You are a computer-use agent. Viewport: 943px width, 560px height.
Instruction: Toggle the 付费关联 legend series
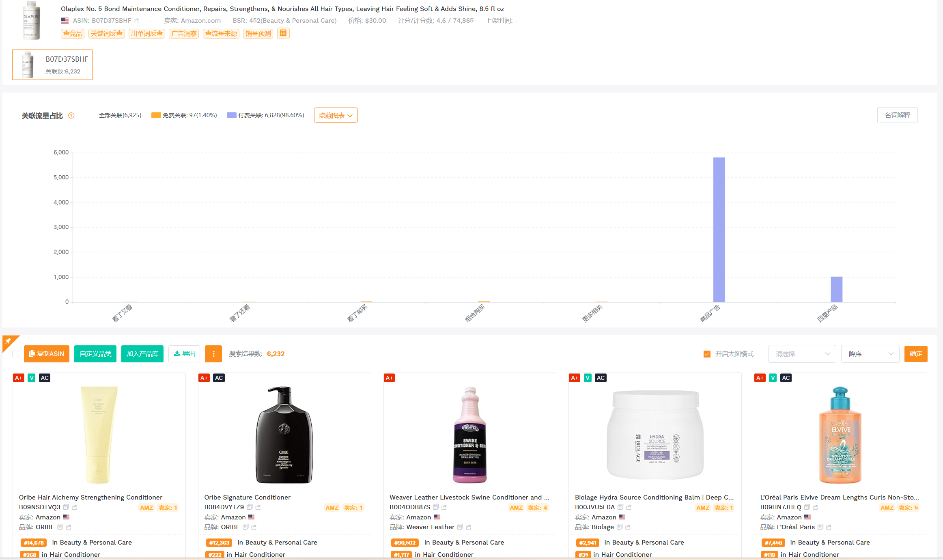tap(265, 115)
